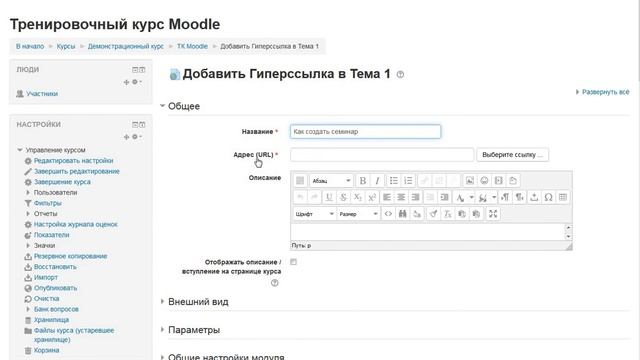This screenshot has height=360, width=640.
Task: Open find and replace (binoculars icon)
Action: point(402,213)
